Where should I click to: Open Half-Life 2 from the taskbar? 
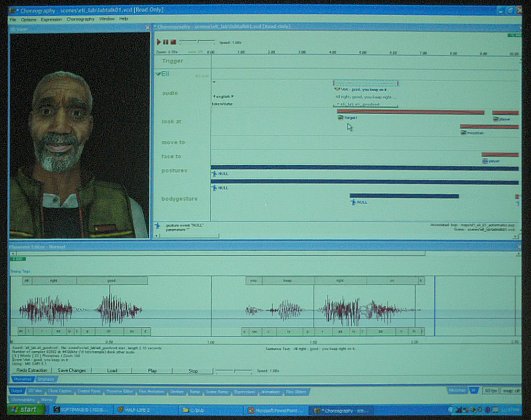point(136,410)
